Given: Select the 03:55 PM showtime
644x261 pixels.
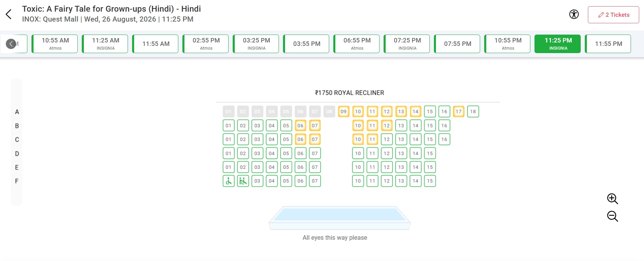Looking at the screenshot, I should (306, 44).
